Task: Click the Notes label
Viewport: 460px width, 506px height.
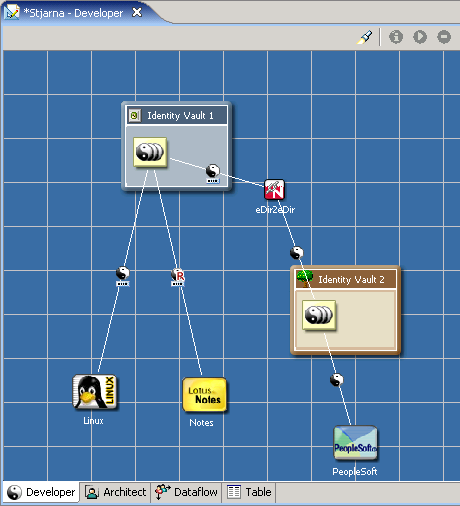Action: pos(201,423)
